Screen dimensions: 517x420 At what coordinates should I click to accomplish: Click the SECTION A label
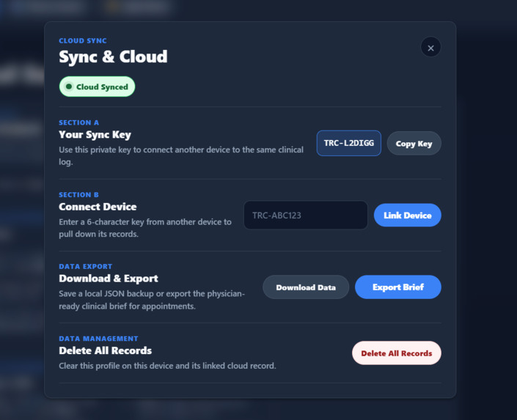pos(78,122)
